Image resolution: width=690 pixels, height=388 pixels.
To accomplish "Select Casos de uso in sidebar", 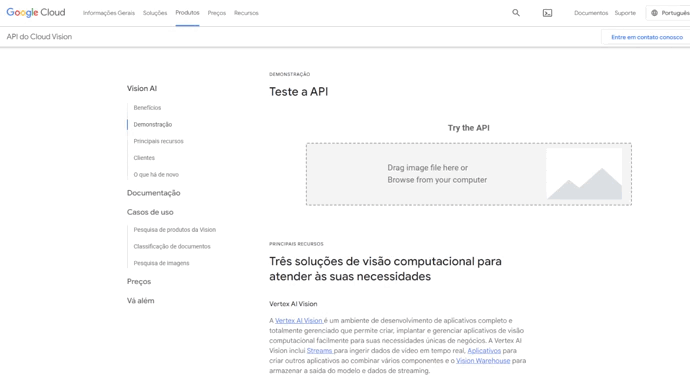I will [x=150, y=212].
